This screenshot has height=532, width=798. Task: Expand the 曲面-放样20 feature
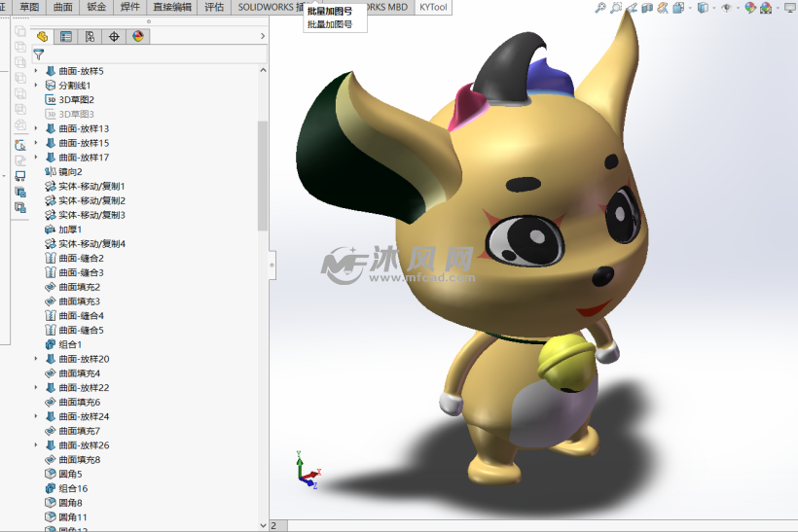pos(36,359)
